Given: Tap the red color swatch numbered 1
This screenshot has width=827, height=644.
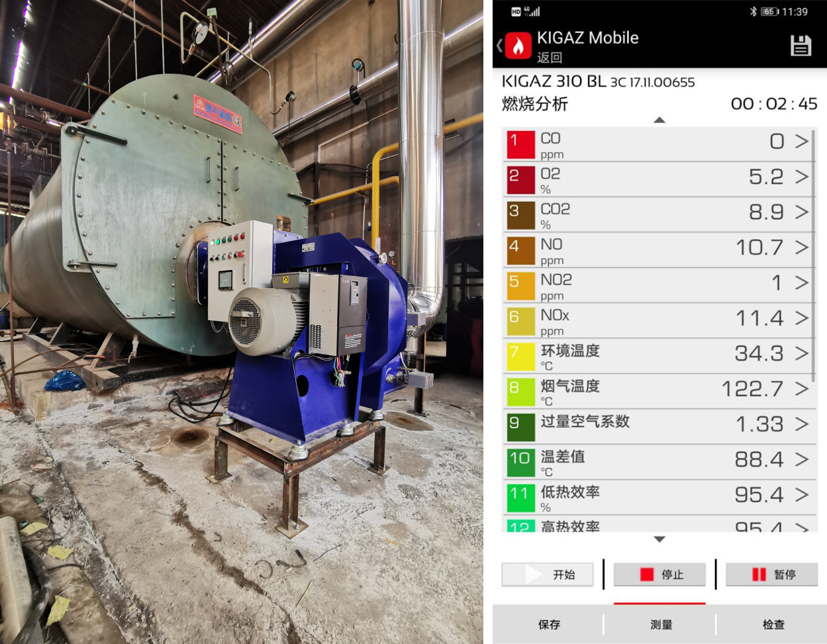Looking at the screenshot, I should [520, 145].
